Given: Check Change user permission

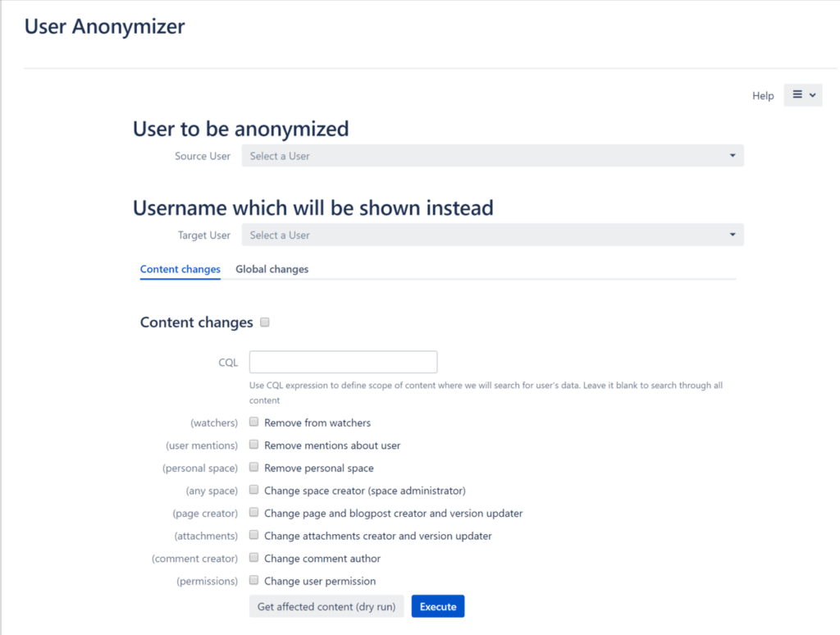Looking at the screenshot, I should click(x=254, y=580).
